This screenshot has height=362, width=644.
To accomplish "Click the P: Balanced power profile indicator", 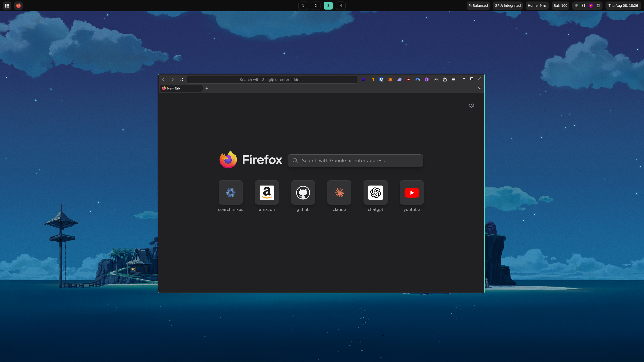I will click(478, 6).
